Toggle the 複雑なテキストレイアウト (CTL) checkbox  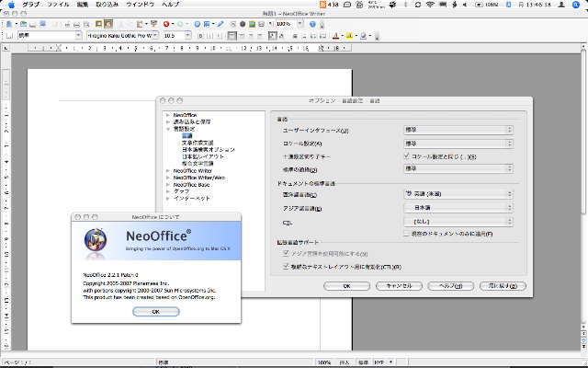coord(286,266)
